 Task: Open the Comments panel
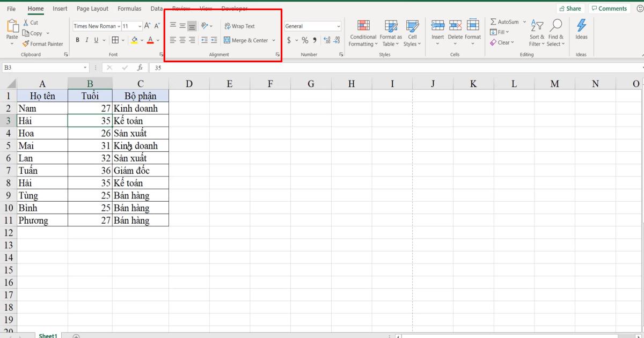pyautogui.click(x=609, y=9)
